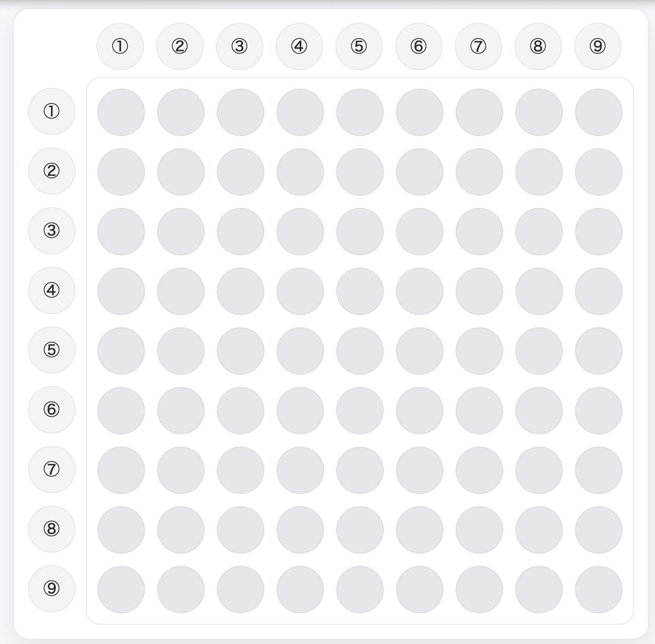Toggle the dot at row 1, column 9

[599, 112]
